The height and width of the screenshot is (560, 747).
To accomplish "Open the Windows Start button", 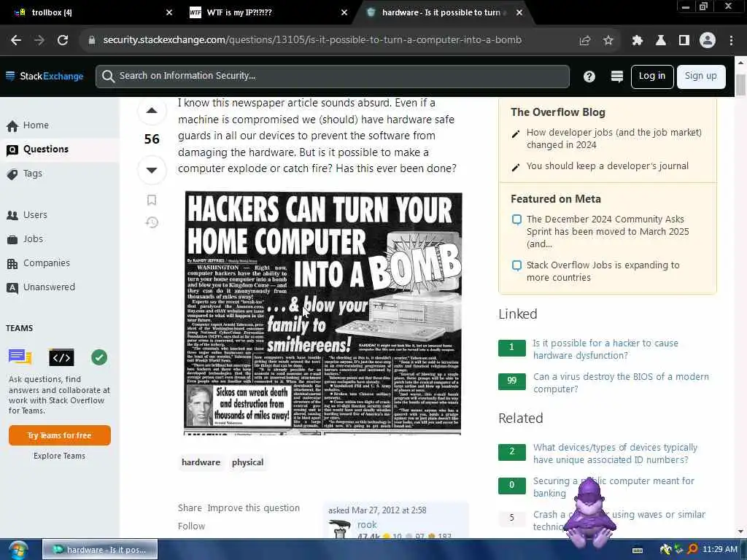I will pyautogui.click(x=18, y=550).
